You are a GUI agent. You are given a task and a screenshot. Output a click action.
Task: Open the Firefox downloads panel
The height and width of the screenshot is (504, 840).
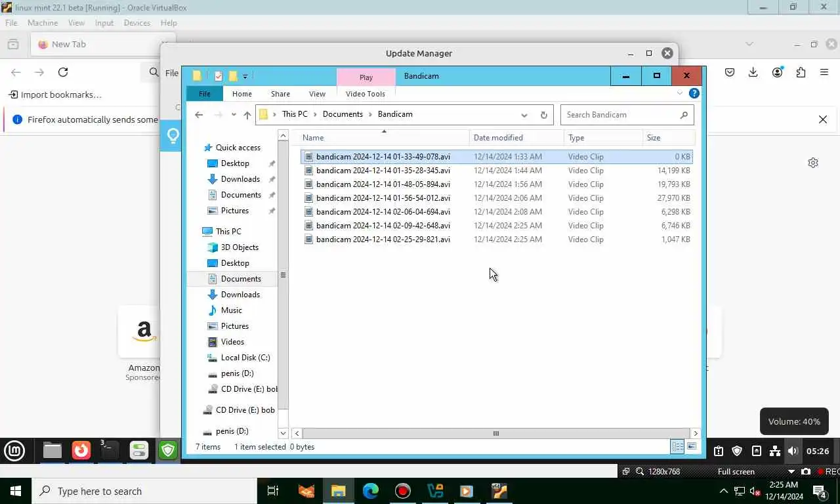pos(753,72)
